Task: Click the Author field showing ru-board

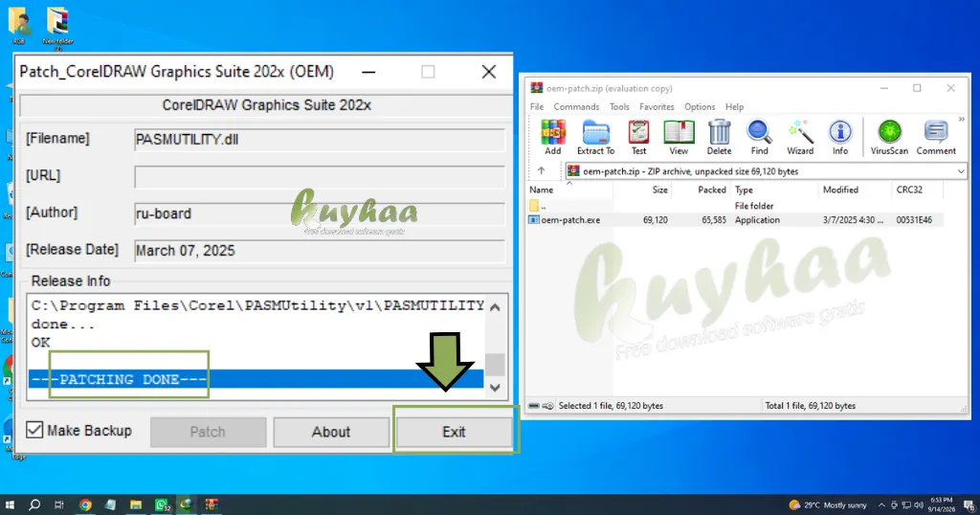Action: point(320,213)
